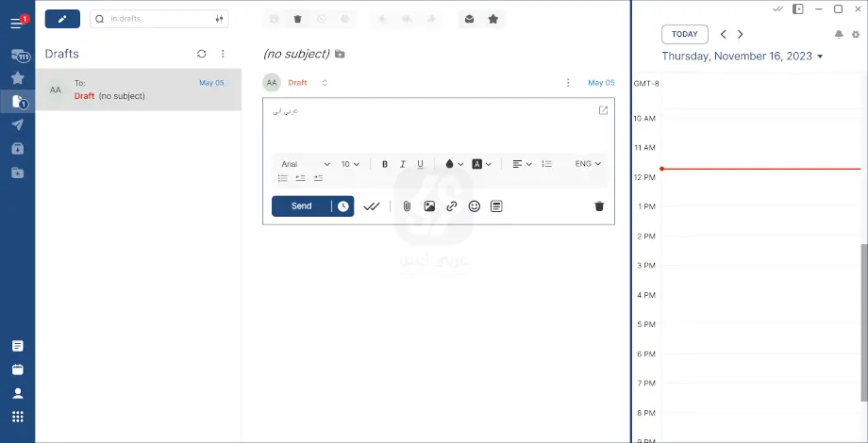Viewport: 868px width, 443px height.
Task: Click the compose new message pencil button
Action: pyautogui.click(x=62, y=19)
